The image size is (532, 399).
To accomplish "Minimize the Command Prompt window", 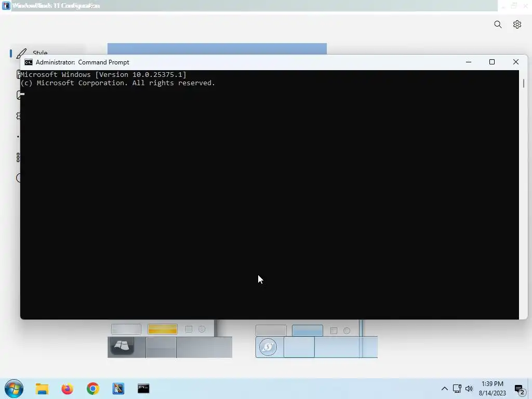I will pyautogui.click(x=469, y=62).
